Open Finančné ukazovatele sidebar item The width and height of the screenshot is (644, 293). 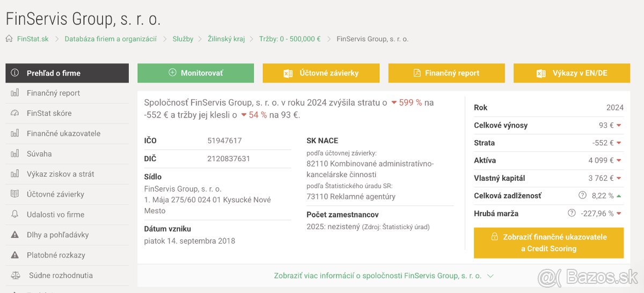tap(67, 134)
